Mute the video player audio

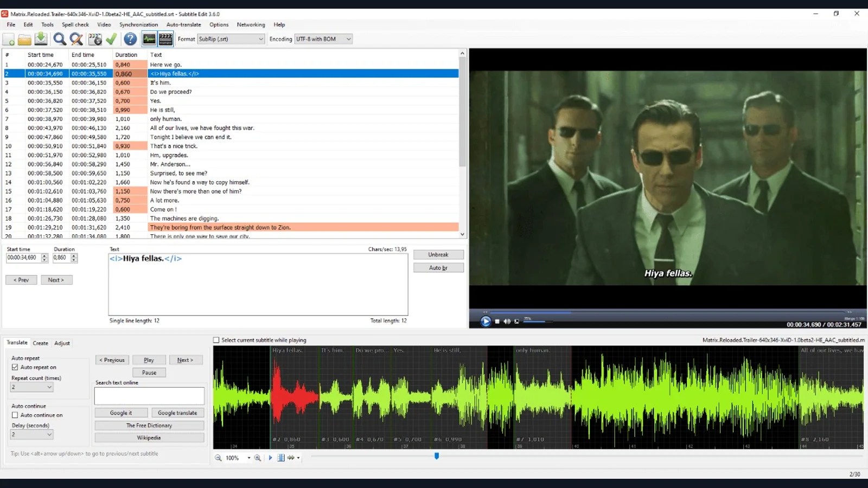(x=507, y=322)
